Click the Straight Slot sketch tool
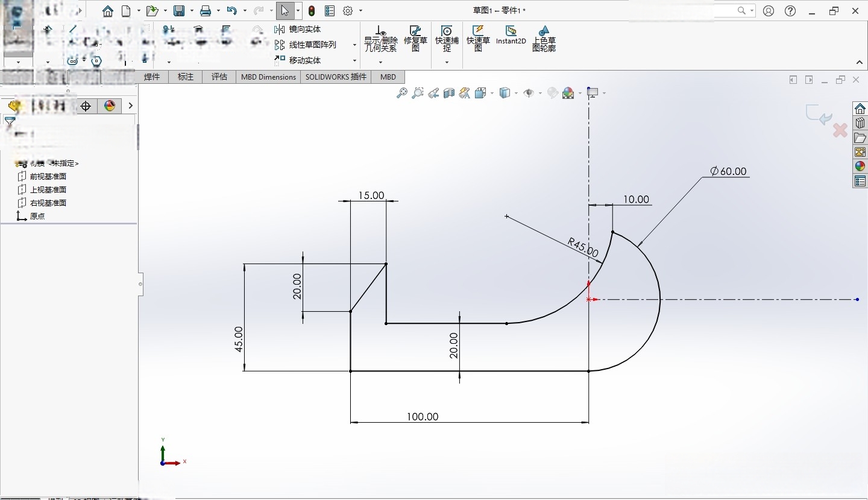Screen dimensions: 868x500 pos(72,60)
